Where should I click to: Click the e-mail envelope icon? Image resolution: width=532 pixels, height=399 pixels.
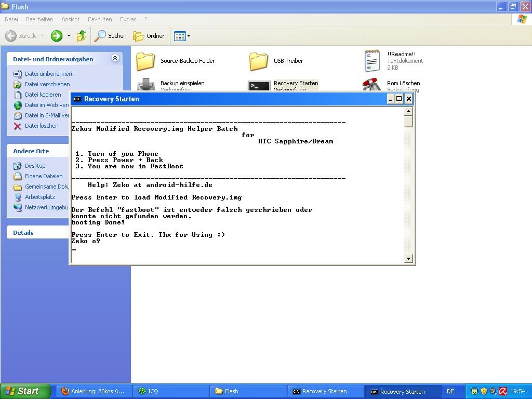[x=18, y=116]
